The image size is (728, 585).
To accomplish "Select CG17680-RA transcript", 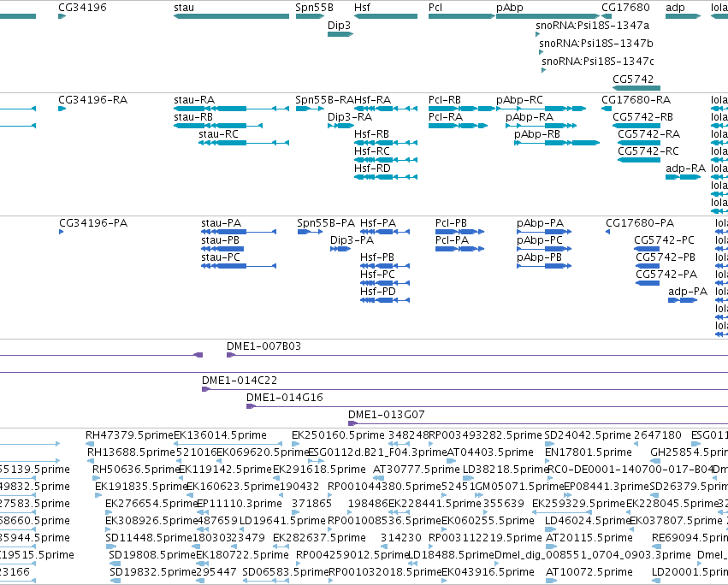I will (607, 109).
